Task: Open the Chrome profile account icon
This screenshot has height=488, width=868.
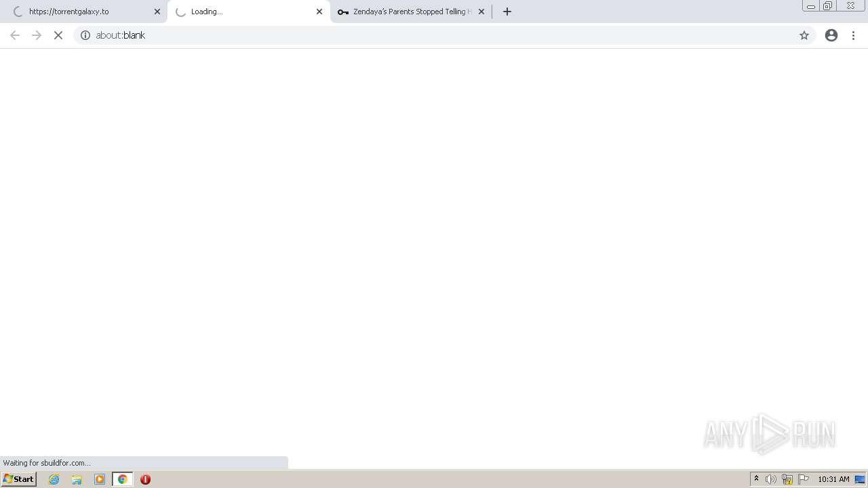Action: pos(831,35)
